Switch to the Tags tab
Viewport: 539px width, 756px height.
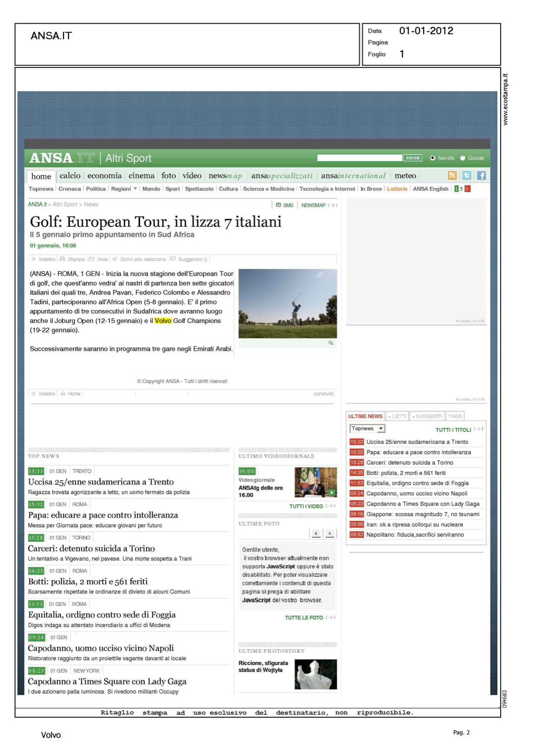pyautogui.click(x=455, y=416)
